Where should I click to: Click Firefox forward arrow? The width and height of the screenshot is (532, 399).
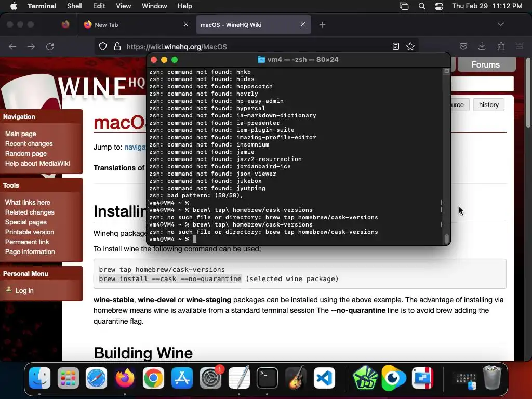31,46
